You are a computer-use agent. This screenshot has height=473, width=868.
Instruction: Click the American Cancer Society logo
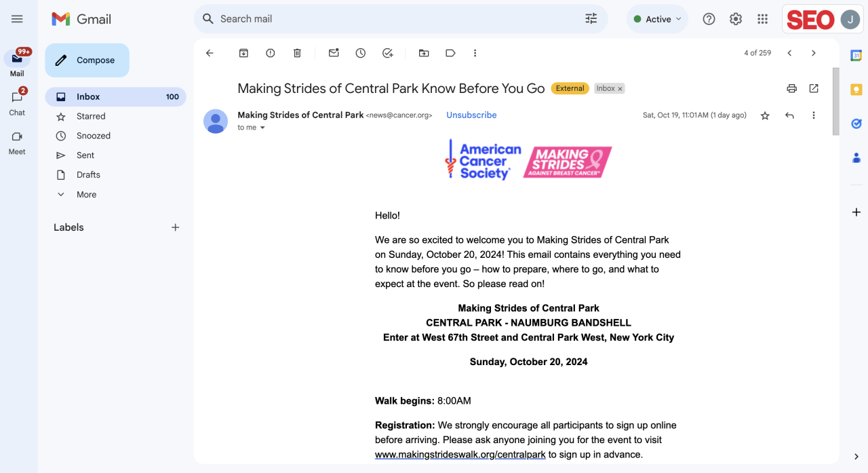point(483,160)
